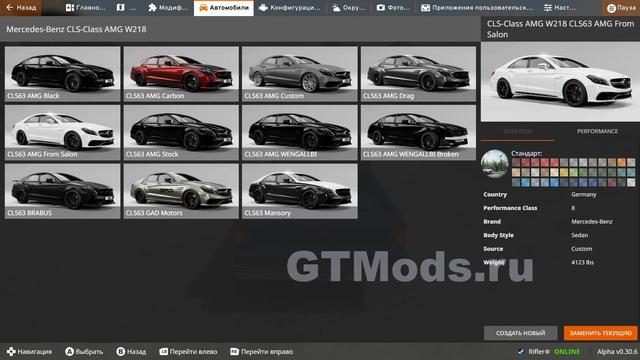The width and height of the screenshot is (640, 360).
Task: Click the Пауза button
Action: click(x=621, y=8)
